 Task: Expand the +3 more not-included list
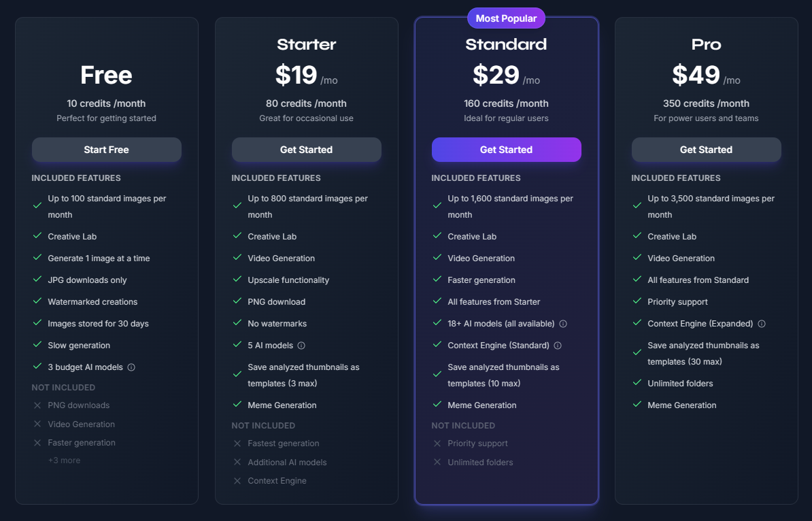64,460
